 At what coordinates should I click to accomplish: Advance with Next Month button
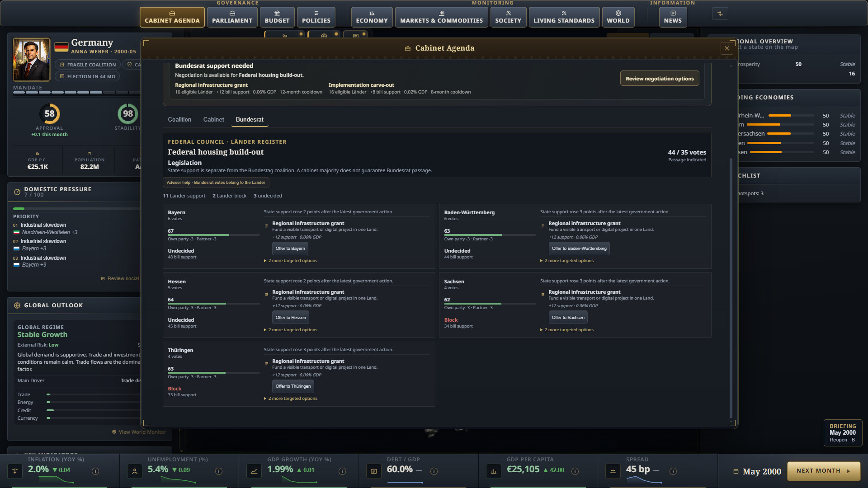[x=823, y=471]
